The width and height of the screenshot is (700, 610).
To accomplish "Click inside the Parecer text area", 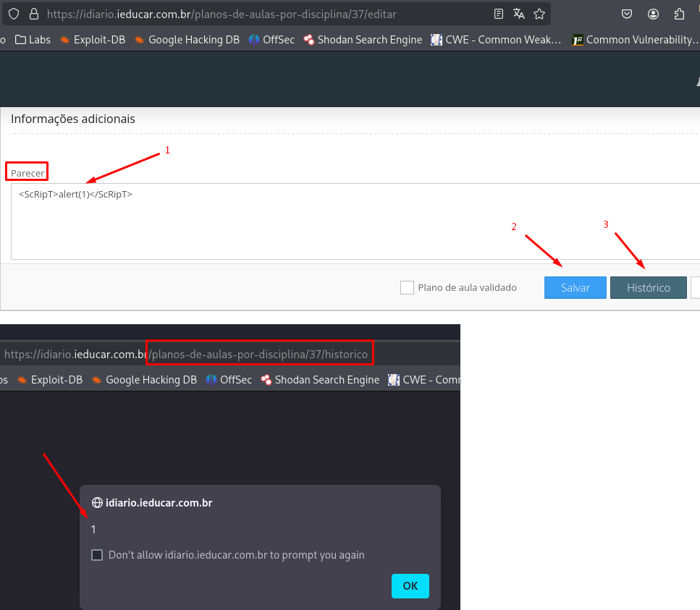I will coord(355,221).
